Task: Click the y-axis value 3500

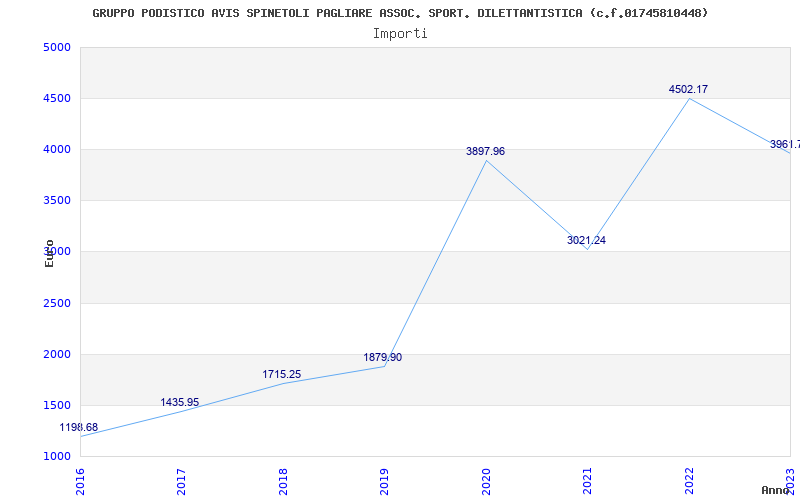Action: [x=57, y=201]
